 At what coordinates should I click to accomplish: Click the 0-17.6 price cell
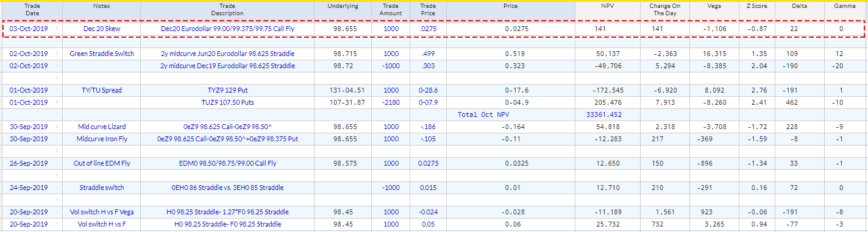[x=511, y=90]
